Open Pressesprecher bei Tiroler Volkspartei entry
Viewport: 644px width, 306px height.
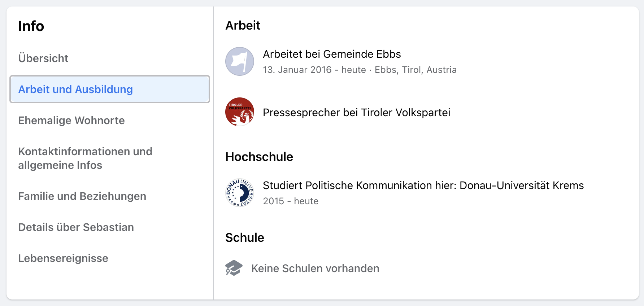356,113
